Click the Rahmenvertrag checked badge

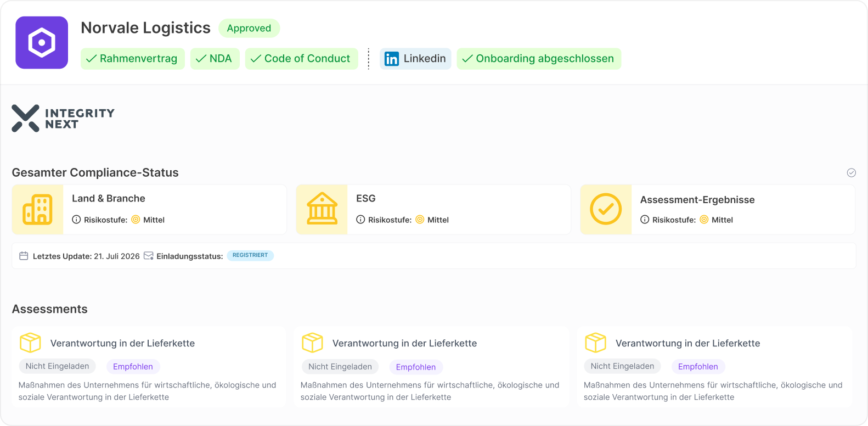pyautogui.click(x=133, y=59)
